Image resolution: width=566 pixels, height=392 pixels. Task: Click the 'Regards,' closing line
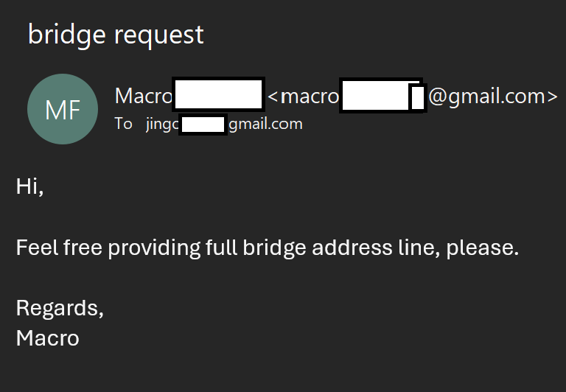(x=60, y=309)
